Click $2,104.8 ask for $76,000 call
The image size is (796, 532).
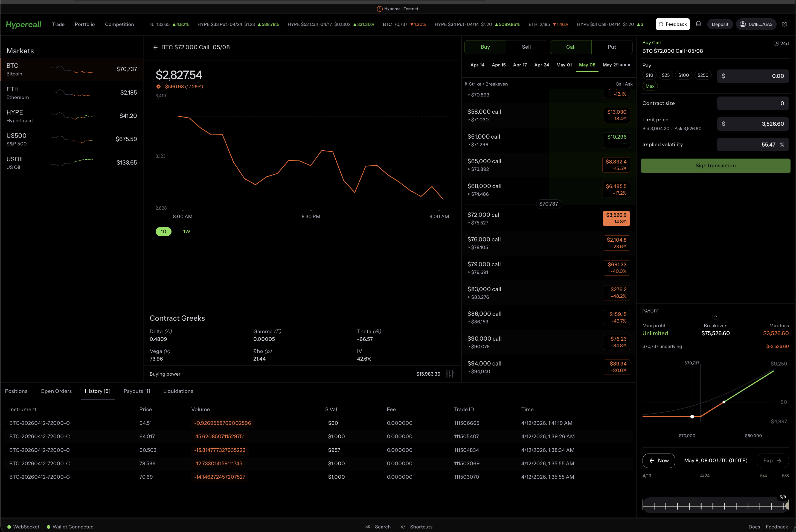tap(617, 243)
